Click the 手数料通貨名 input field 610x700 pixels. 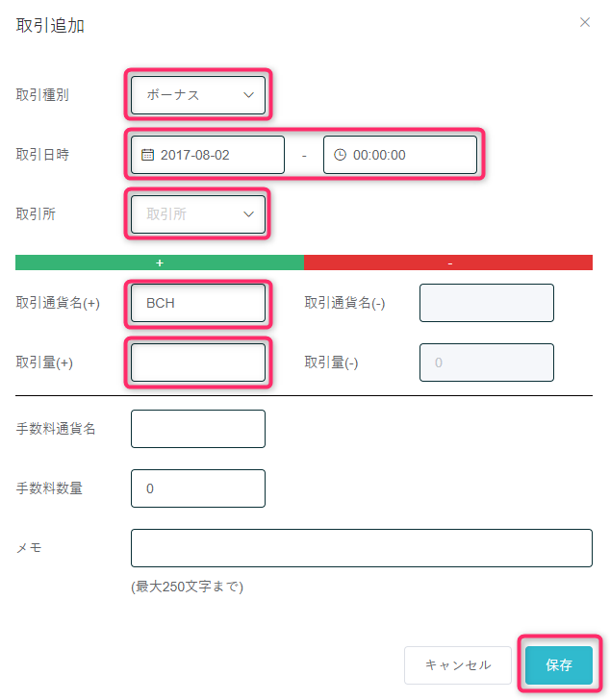(x=198, y=429)
